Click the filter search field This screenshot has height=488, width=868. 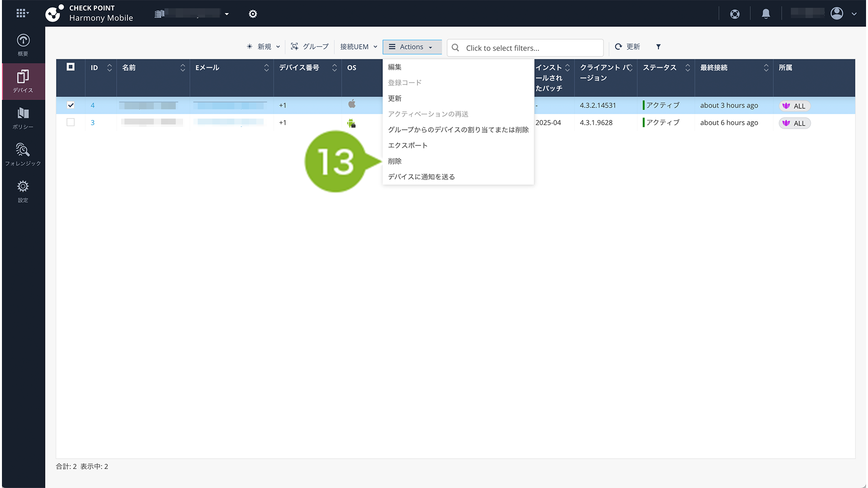pyautogui.click(x=525, y=48)
